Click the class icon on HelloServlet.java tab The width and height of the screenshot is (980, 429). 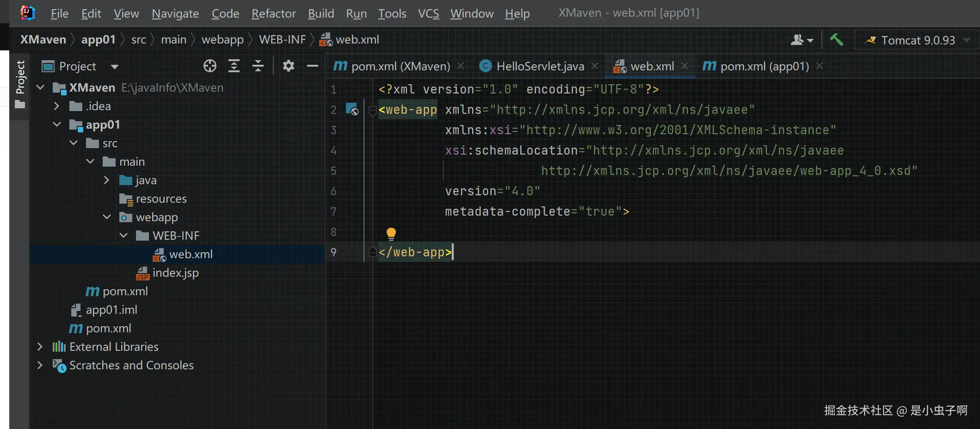[485, 66]
